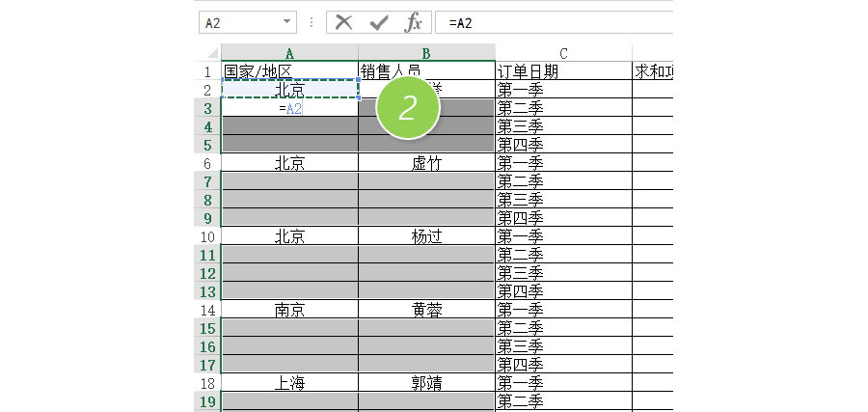Select row 11 header
This screenshot has height=412, width=868.
click(x=207, y=255)
